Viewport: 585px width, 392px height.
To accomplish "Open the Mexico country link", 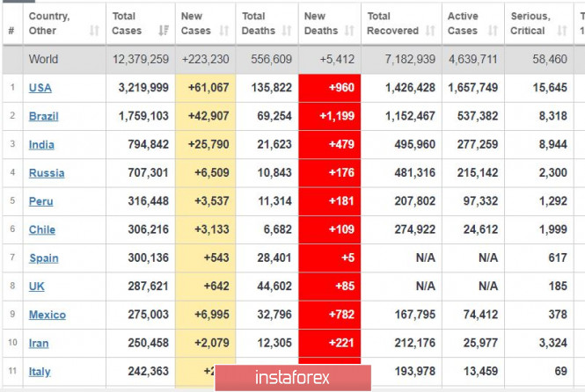I will 48,315.
